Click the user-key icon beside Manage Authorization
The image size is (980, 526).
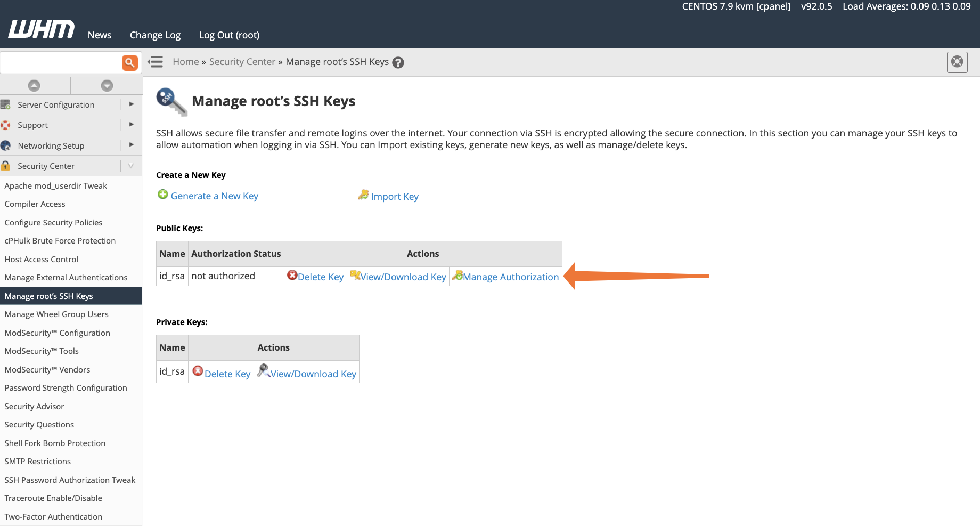pos(458,276)
